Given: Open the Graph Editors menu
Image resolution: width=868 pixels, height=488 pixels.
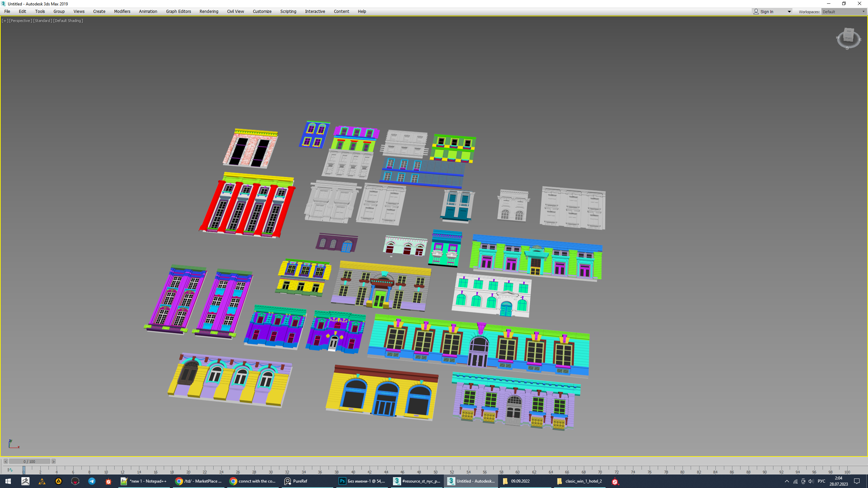Looking at the screenshot, I should click(178, 12).
